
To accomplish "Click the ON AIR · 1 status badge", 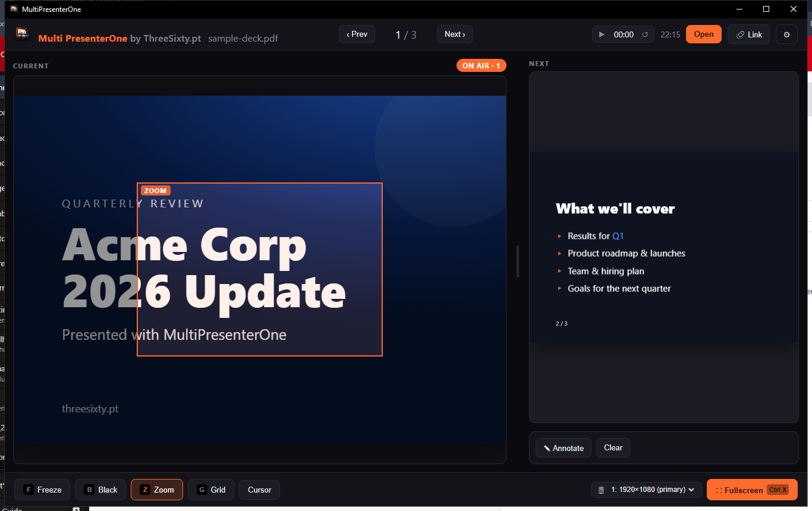I will pyautogui.click(x=481, y=65).
